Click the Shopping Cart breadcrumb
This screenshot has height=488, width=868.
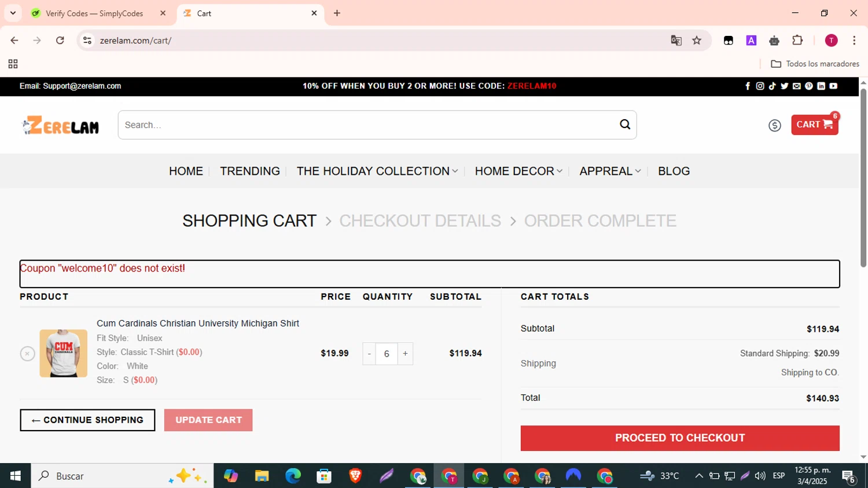[249, 221]
